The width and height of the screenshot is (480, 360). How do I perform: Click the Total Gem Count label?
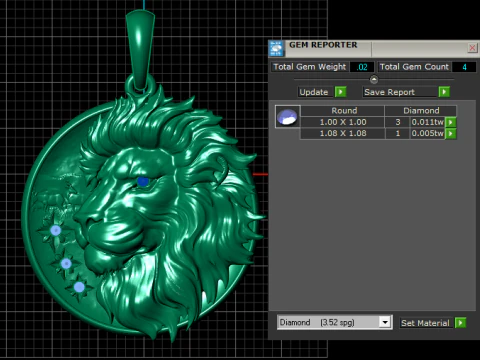pos(414,67)
